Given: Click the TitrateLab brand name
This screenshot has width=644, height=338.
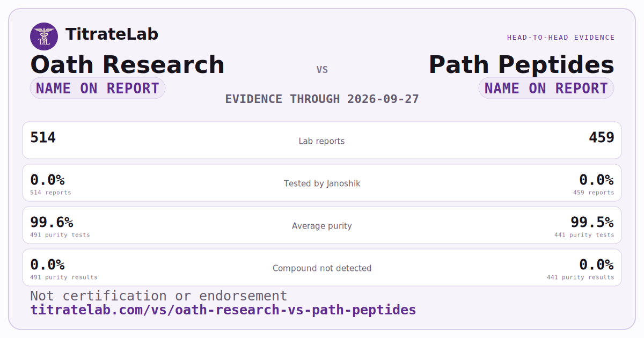Looking at the screenshot, I should pyautogui.click(x=112, y=34).
